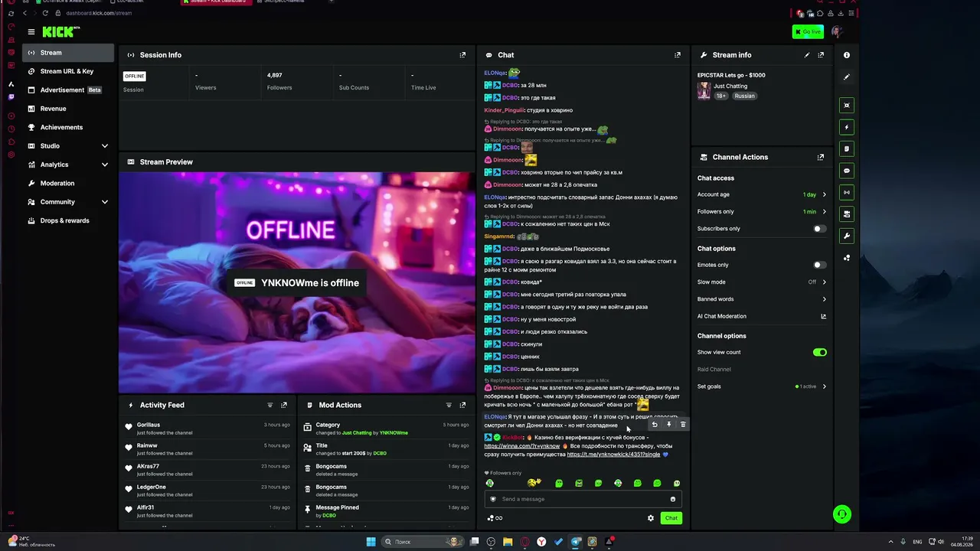Screen dimensions: 980x551
Task: Click the Windows taskbar search box
Action: pos(423,542)
